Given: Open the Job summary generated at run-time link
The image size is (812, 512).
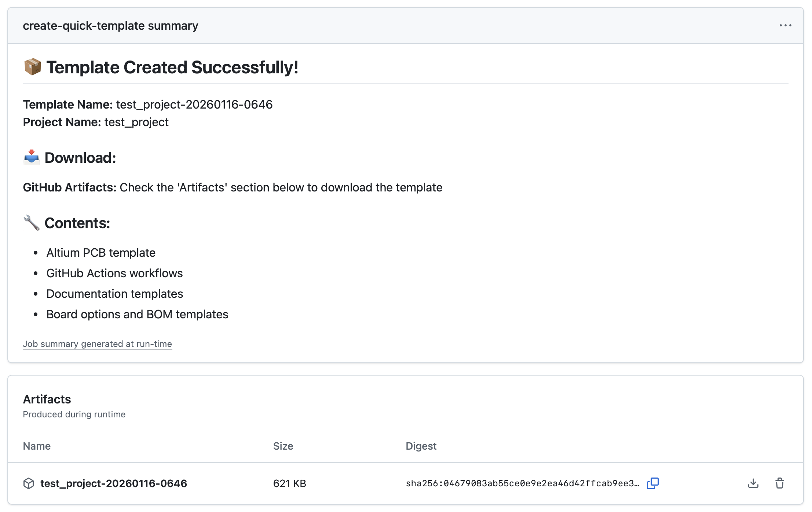Looking at the screenshot, I should [x=98, y=344].
